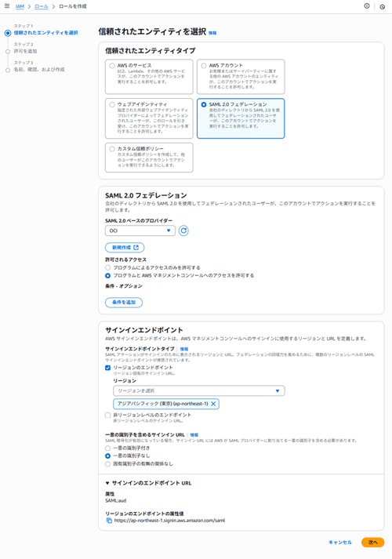
Task: Select 一意の識別子なし option
Action: coord(107,456)
